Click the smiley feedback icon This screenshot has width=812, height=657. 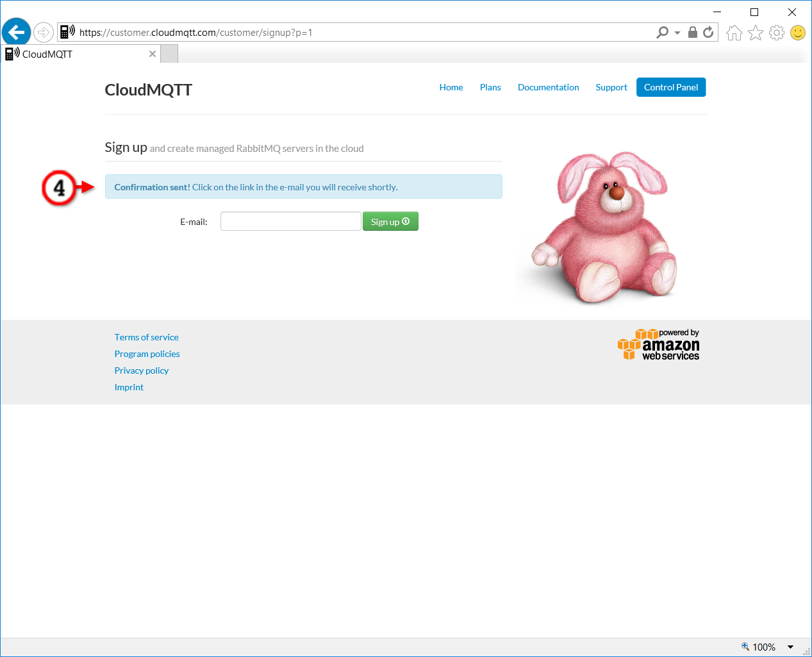click(x=798, y=33)
